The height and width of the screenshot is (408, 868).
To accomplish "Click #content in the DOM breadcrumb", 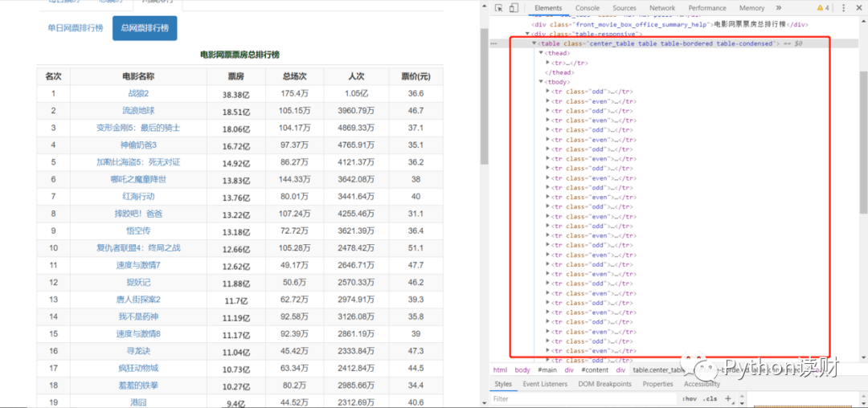I will click(x=595, y=370).
